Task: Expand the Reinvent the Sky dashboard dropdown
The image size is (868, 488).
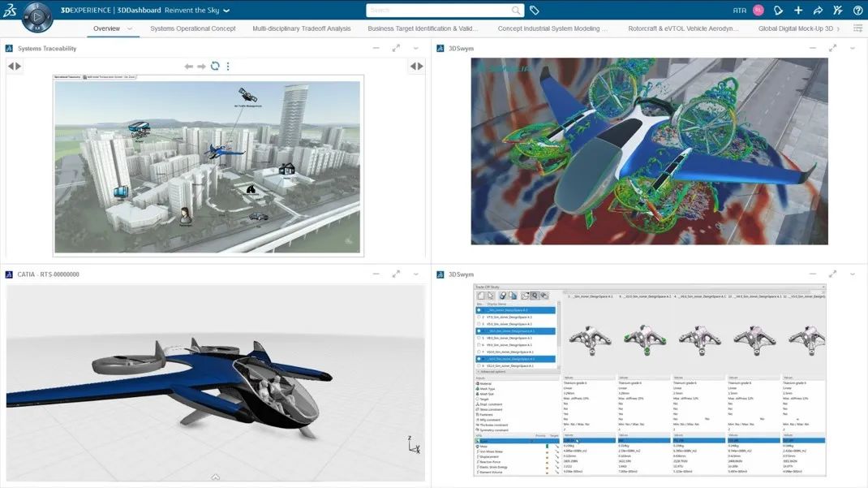Action: (x=226, y=11)
